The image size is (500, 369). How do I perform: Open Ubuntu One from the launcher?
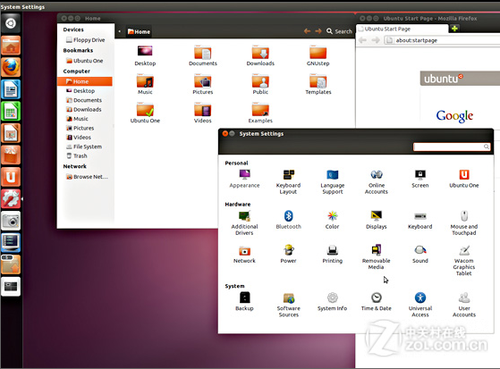[x=11, y=177]
